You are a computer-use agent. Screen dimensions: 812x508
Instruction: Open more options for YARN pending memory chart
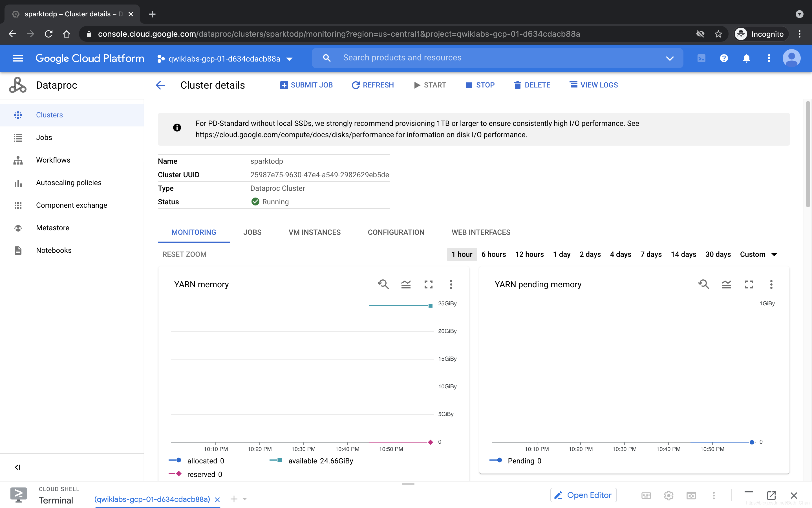pyautogui.click(x=771, y=284)
